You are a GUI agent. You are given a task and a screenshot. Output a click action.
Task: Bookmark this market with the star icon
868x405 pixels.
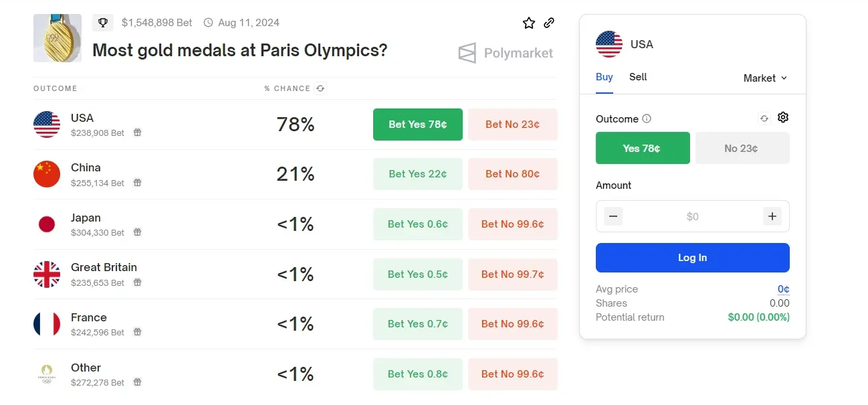tap(529, 23)
